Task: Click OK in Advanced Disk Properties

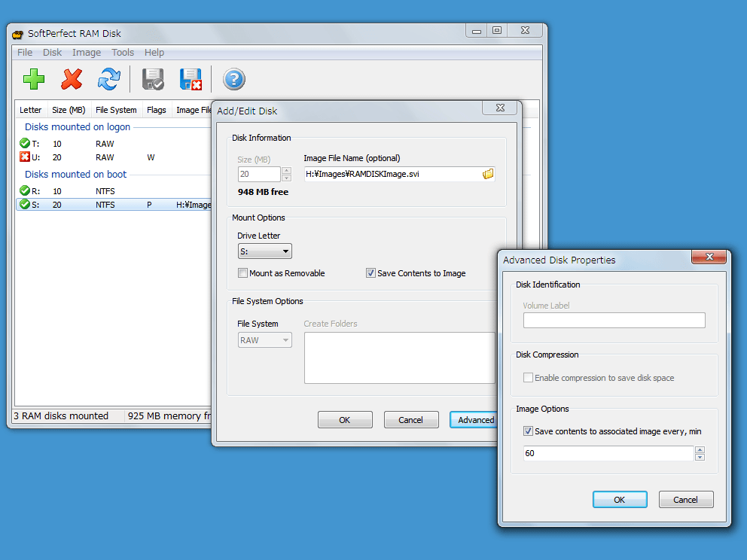Action: 619,500
